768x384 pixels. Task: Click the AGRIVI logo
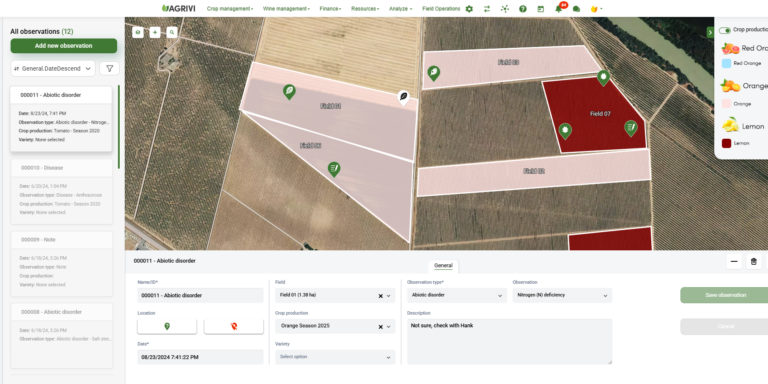tap(179, 8)
